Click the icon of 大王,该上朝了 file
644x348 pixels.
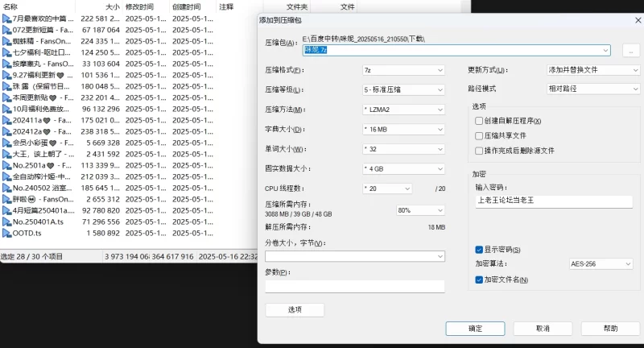coord(6,154)
